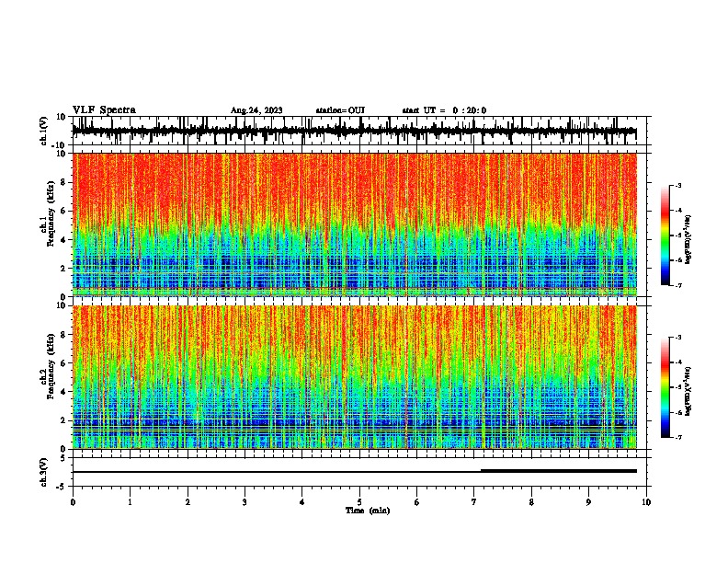Click the "7" tick on the time axis

(474, 502)
